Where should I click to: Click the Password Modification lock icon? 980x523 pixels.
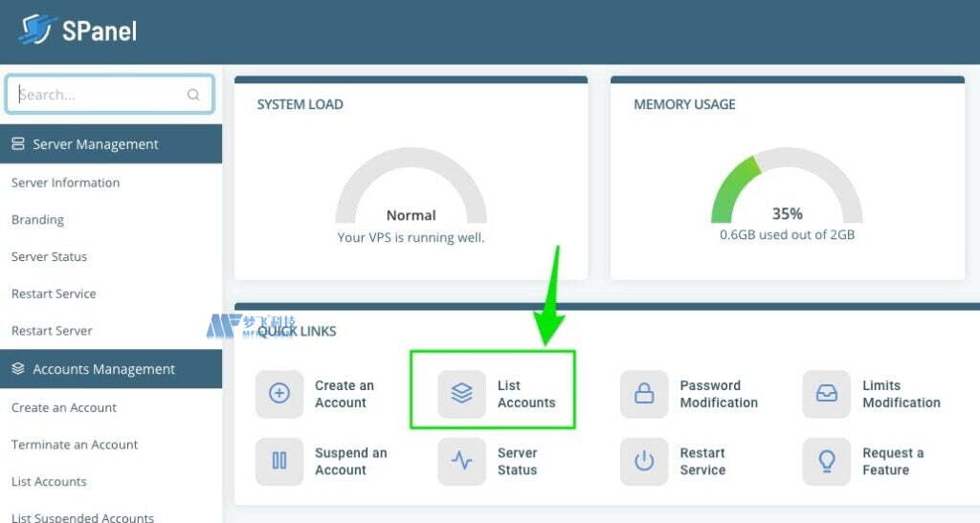click(x=644, y=394)
